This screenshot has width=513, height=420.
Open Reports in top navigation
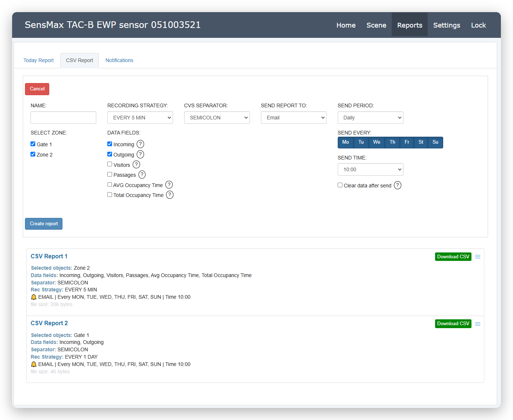point(410,25)
